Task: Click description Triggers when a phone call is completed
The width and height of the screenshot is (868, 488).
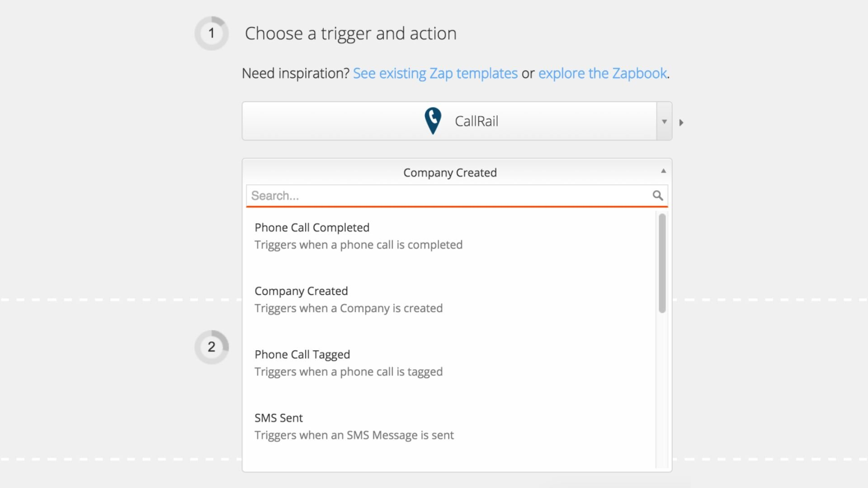Action: [359, 245]
